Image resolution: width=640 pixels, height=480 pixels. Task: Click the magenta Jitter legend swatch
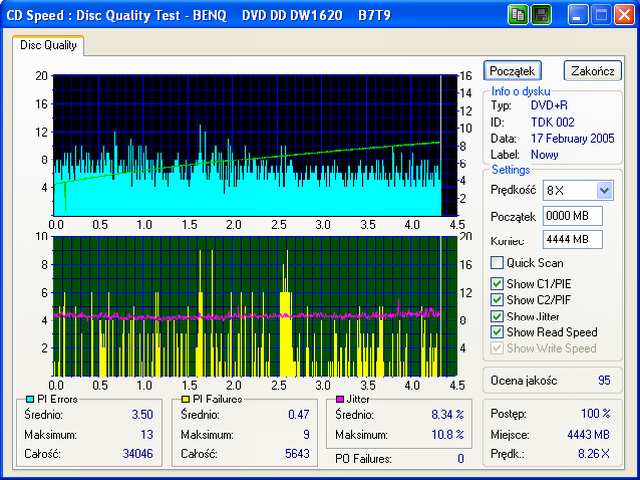pyautogui.click(x=340, y=399)
